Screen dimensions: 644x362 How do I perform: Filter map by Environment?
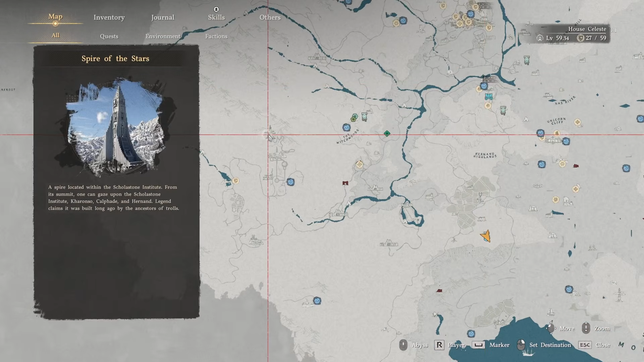coord(163,36)
